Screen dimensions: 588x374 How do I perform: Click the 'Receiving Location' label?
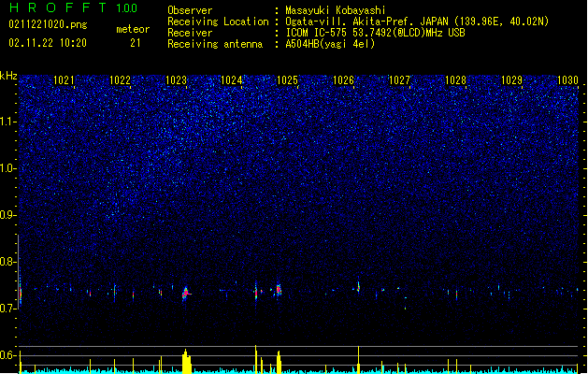point(218,22)
